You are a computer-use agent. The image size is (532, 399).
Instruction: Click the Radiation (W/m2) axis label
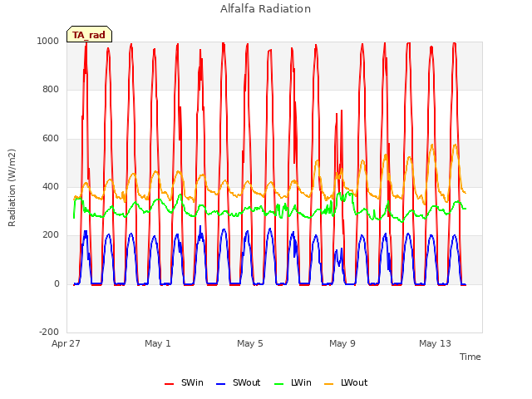(12, 188)
